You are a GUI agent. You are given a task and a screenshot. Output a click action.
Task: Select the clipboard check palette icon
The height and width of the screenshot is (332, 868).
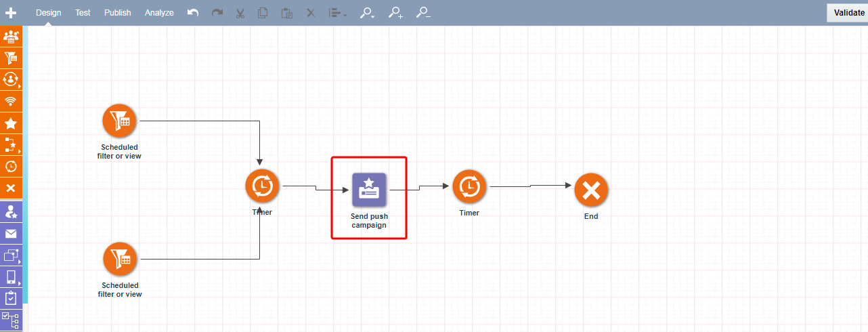[x=11, y=298]
